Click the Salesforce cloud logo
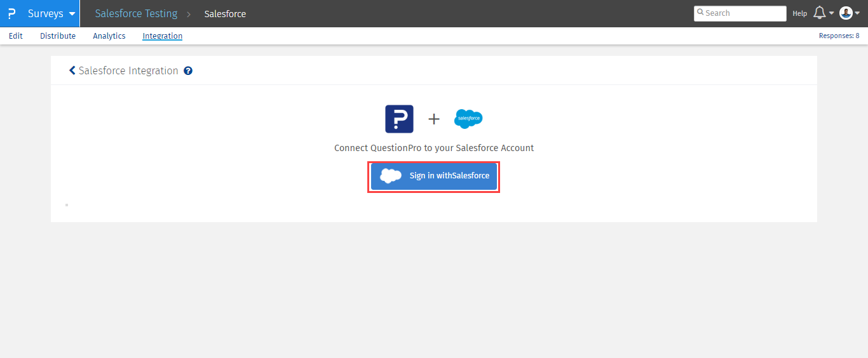 point(468,119)
